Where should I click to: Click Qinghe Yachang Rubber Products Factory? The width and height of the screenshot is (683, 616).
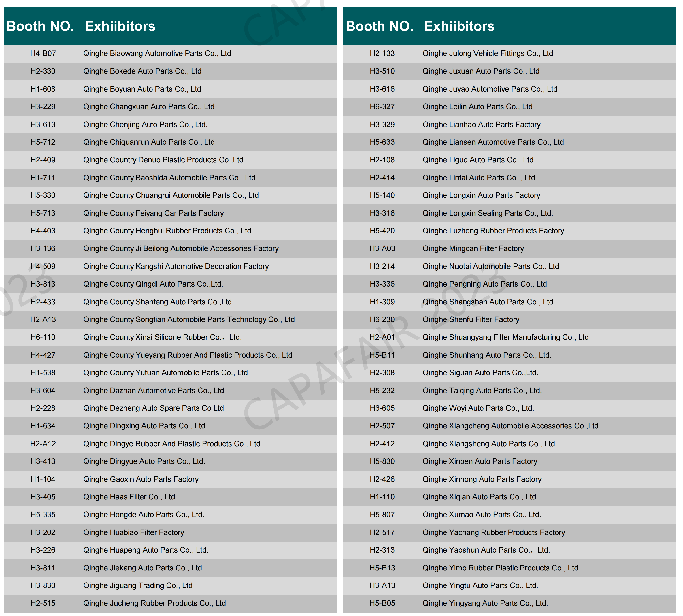click(x=494, y=532)
